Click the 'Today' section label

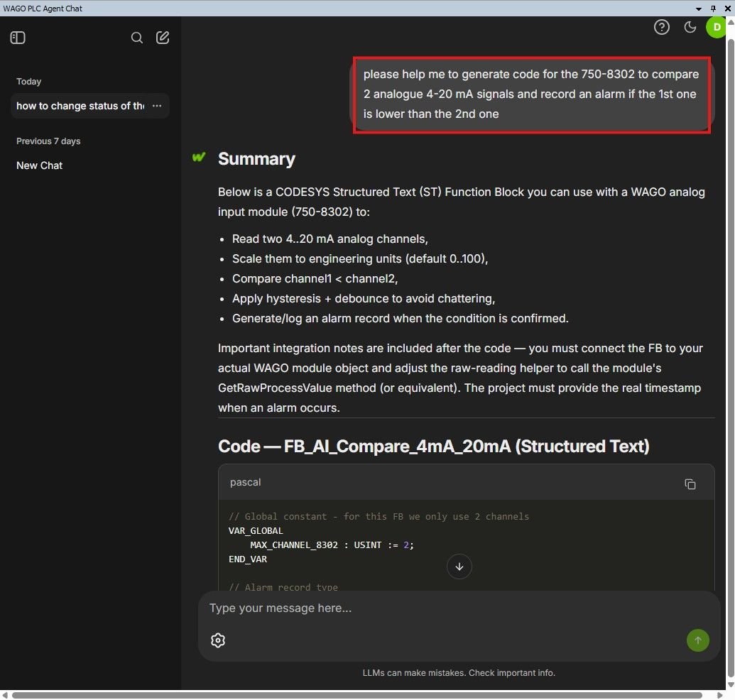tap(28, 82)
